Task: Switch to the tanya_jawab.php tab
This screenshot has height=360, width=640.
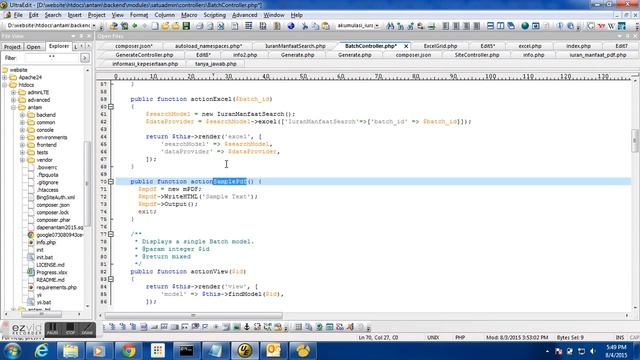Action: (x=216, y=64)
